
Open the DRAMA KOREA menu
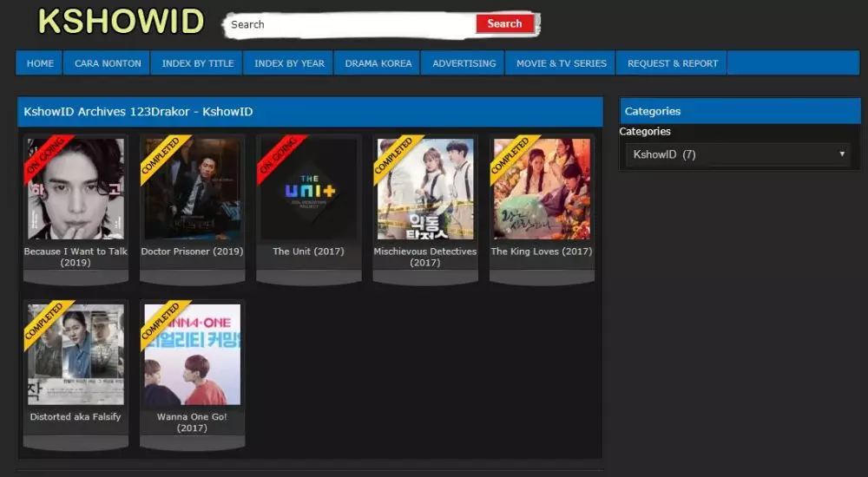pos(378,63)
